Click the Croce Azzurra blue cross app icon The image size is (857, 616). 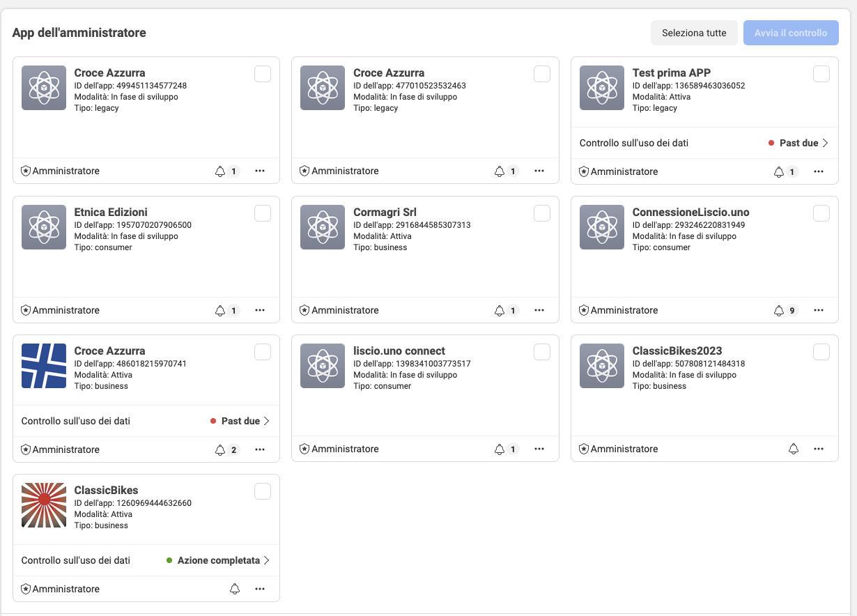(44, 366)
